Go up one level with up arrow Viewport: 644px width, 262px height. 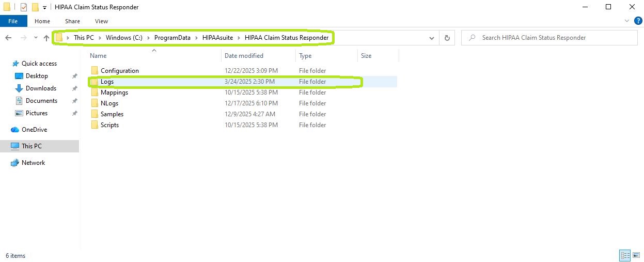pyautogui.click(x=46, y=38)
